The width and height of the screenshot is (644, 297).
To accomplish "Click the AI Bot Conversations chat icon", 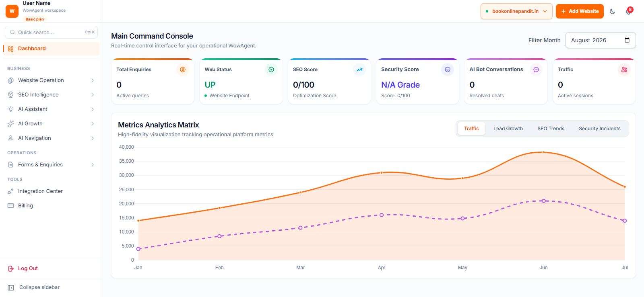I will pyautogui.click(x=536, y=70).
